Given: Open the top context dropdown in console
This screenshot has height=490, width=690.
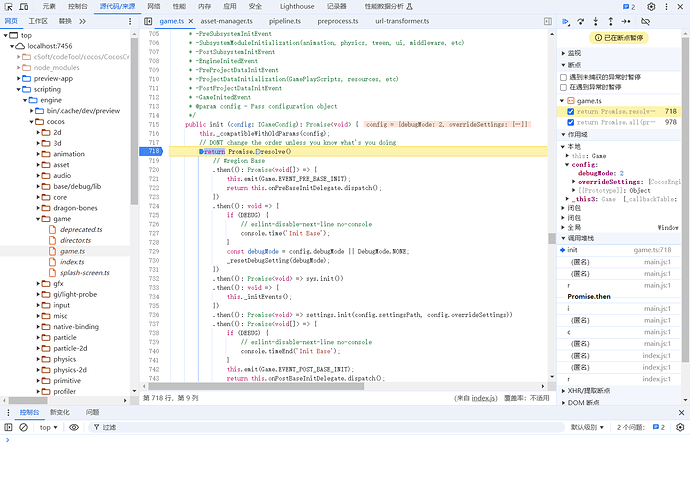Looking at the screenshot, I should click(x=48, y=427).
